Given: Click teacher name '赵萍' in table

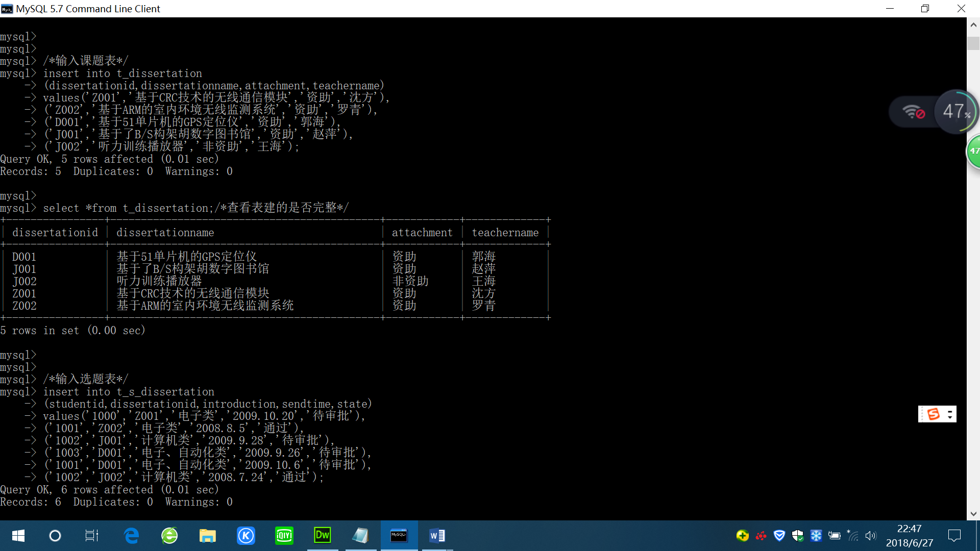Looking at the screenshot, I should (x=484, y=269).
